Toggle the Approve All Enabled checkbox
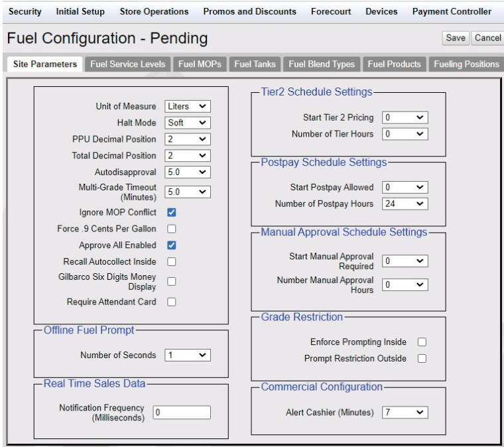504x447 pixels. tap(172, 245)
